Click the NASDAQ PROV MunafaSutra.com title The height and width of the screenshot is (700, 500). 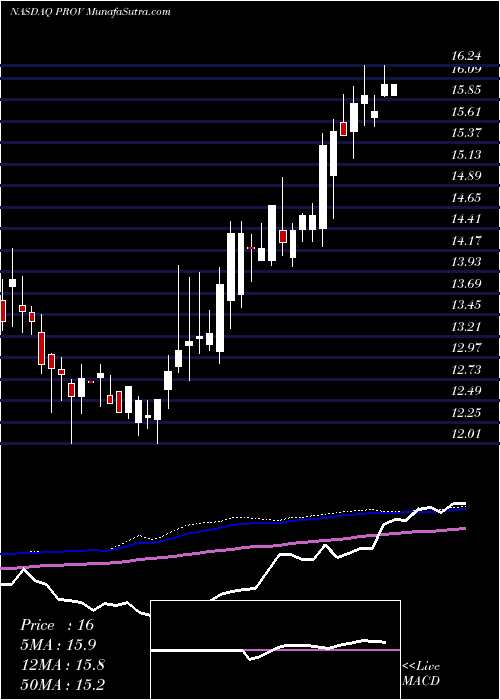pyautogui.click(x=90, y=12)
